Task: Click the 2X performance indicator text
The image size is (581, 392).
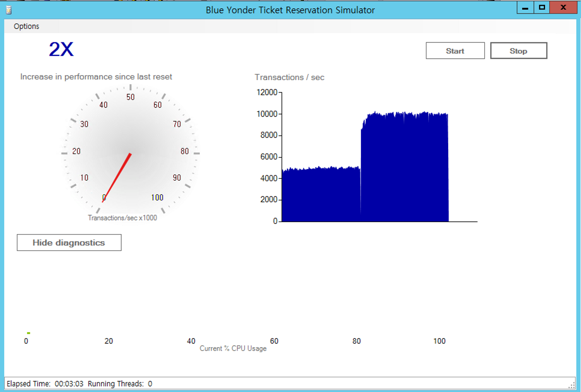Action: [x=61, y=49]
